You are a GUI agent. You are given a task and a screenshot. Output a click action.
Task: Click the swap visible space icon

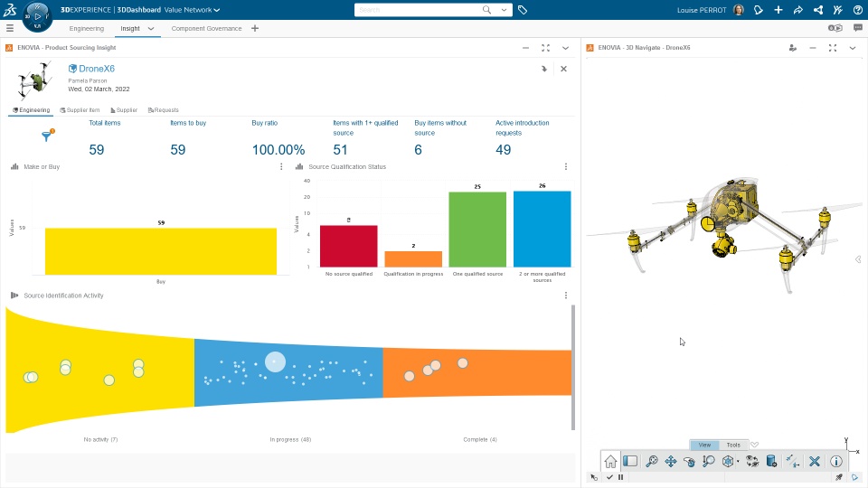point(752,461)
